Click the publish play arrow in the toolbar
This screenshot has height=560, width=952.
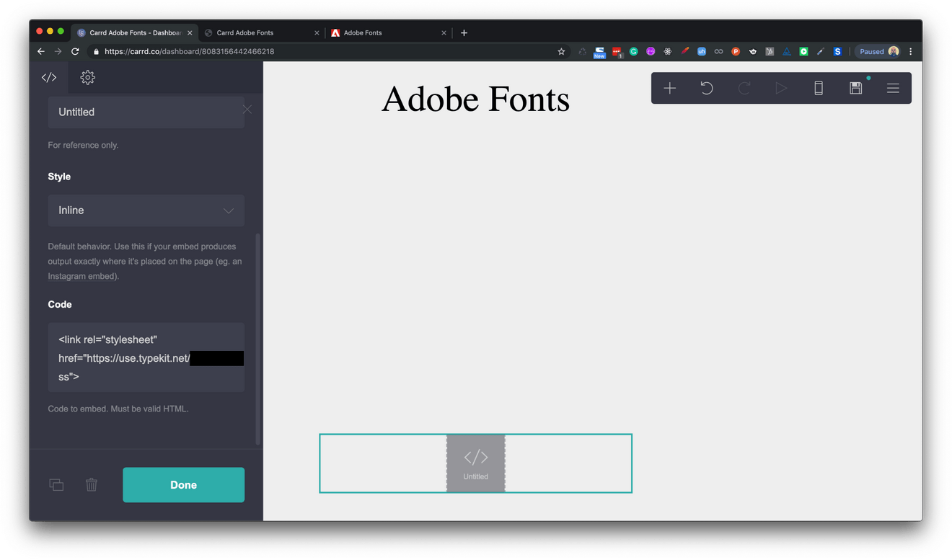click(x=782, y=88)
